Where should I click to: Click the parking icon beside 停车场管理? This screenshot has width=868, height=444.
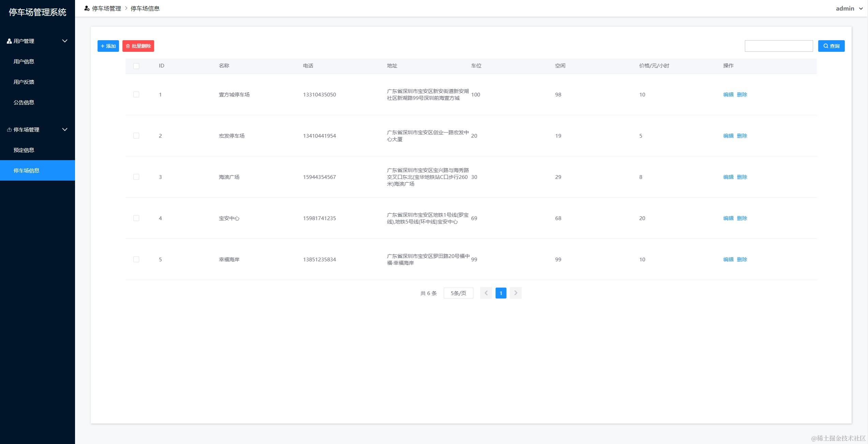[9, 129]
